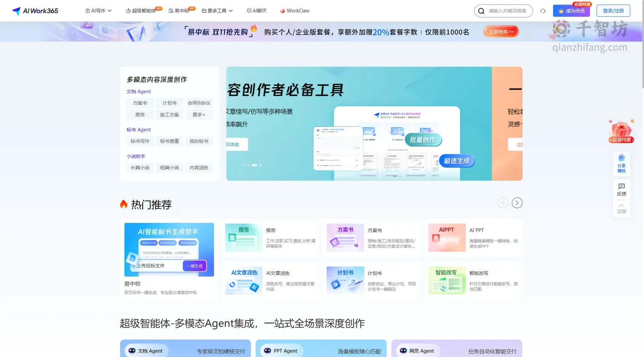Click the 成为会员 button
The height and width of the screenshot is (357, 644).
click(x=571, y=11)
